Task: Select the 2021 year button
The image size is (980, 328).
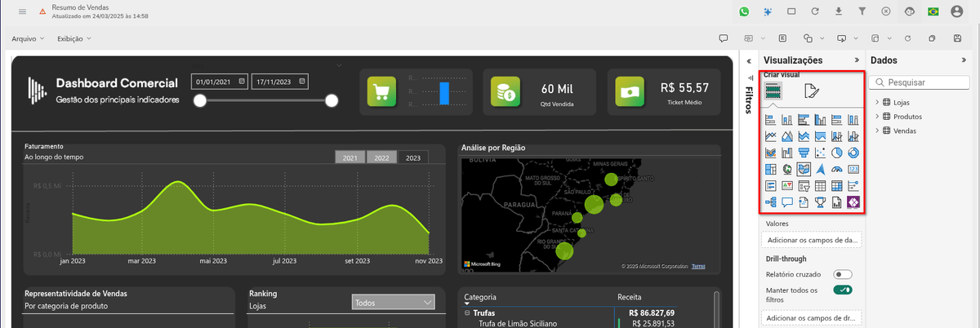Action: pos(350,157)
